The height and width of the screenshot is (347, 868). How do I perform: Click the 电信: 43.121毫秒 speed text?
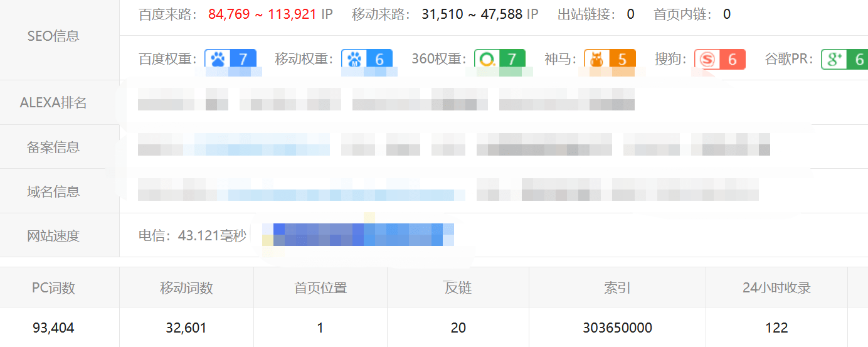193,236
